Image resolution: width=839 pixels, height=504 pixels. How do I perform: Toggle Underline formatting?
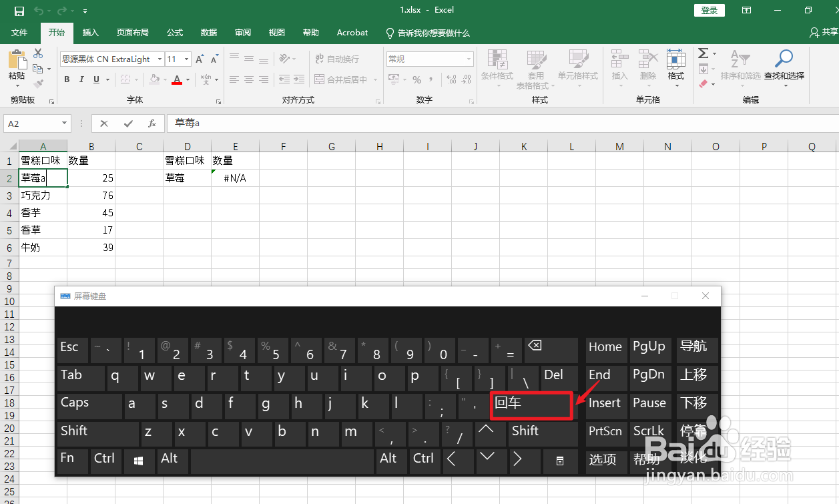[x=97, y=79]
